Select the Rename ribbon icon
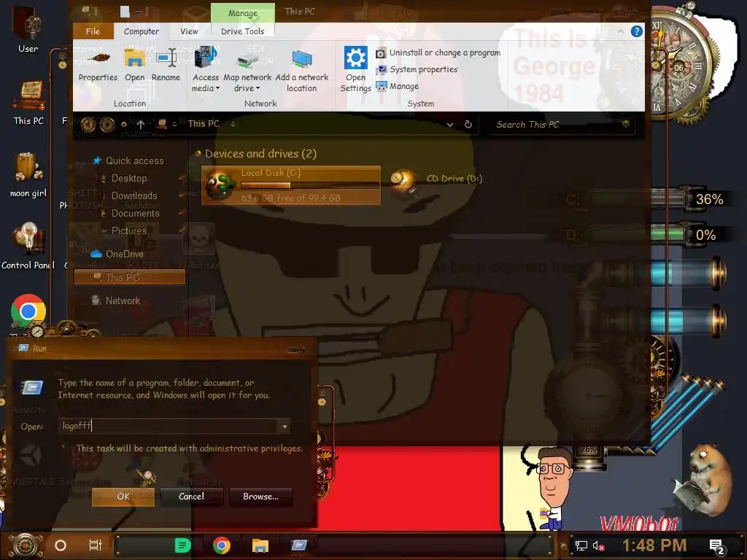This screenshot has height=560, width=747. pos(166,66)
